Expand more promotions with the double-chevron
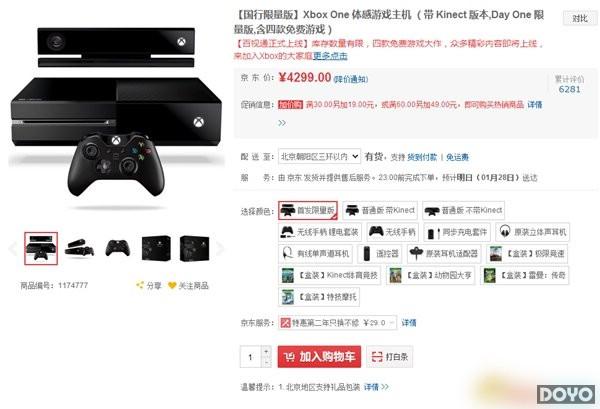The width and height of the screenshot is (600, 409). click(282, 123)
